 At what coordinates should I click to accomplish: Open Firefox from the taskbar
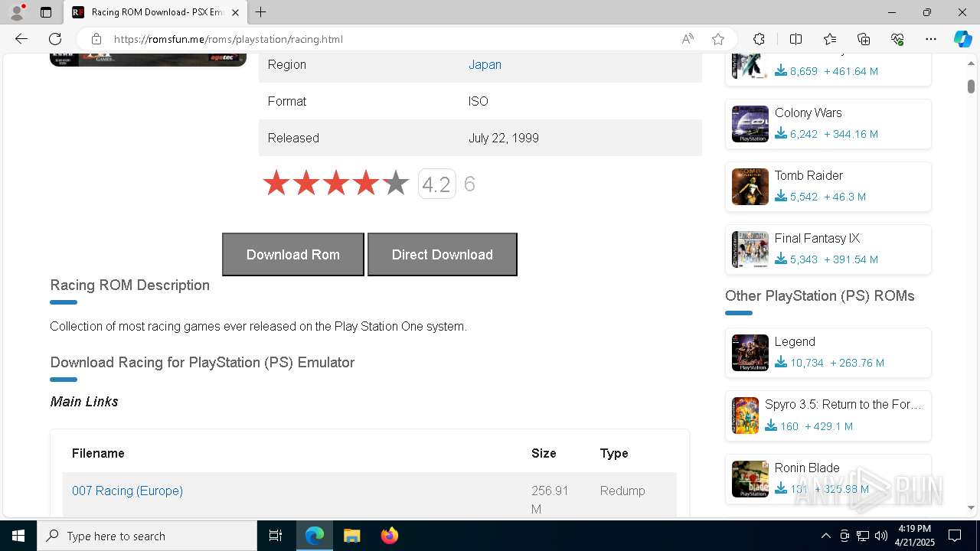pyautogui.click(x=389, y=536)
